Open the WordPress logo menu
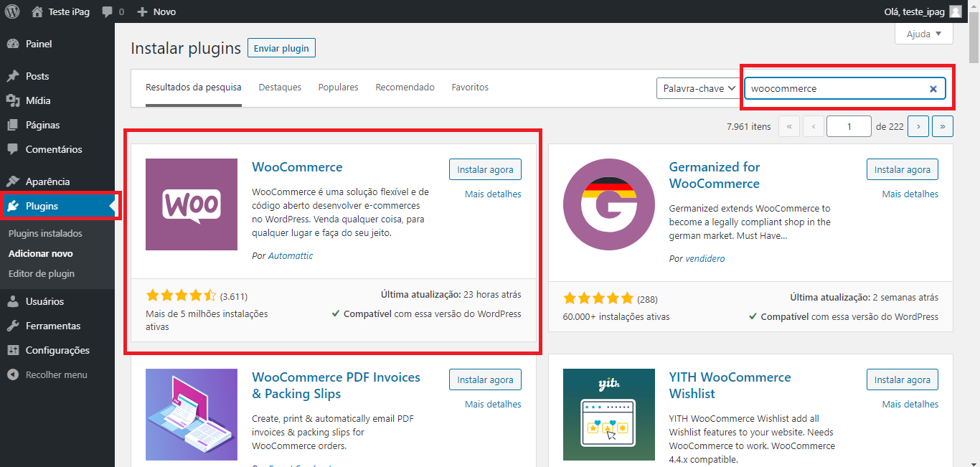This screenshot has width=980, height=467. tap(12, 11)
